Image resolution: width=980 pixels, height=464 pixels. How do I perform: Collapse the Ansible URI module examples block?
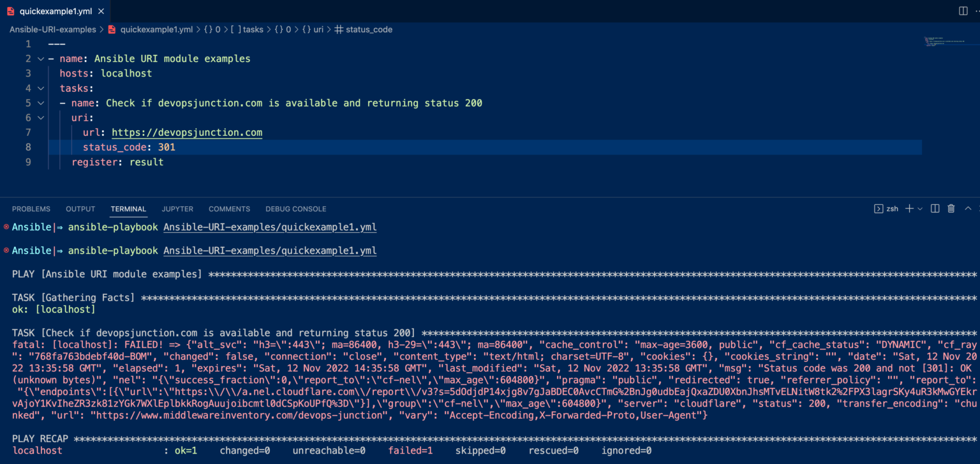(x=40, y=58)
